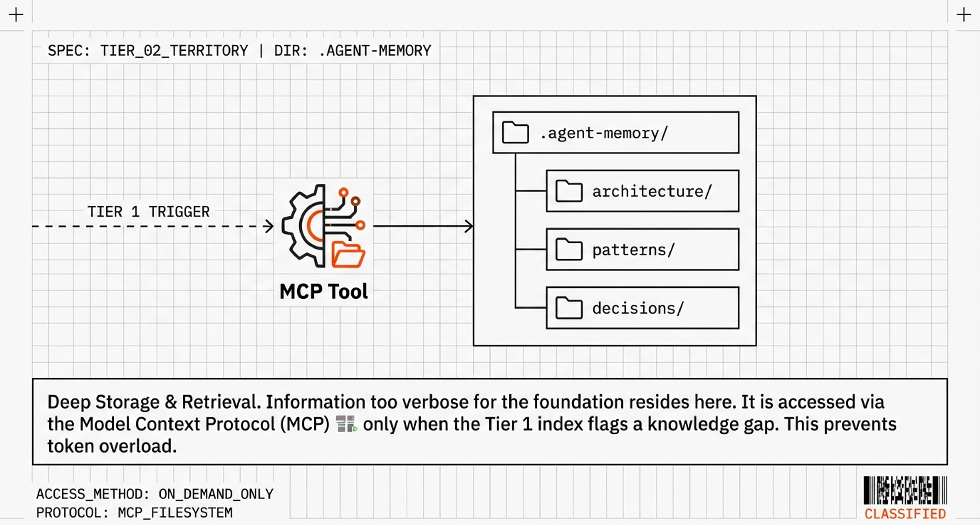Open the patterns/ subfolder entry
Viewport: 980px width, 525px height.
pyautogui.click(x=633, y=250)
